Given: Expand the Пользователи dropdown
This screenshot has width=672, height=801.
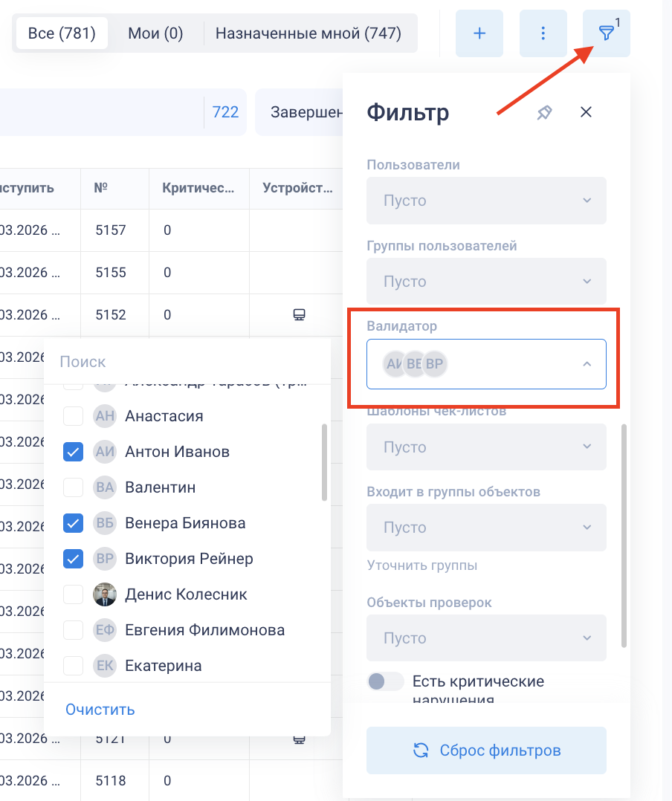Looking at the screenshot, I should tap(486, 201).
